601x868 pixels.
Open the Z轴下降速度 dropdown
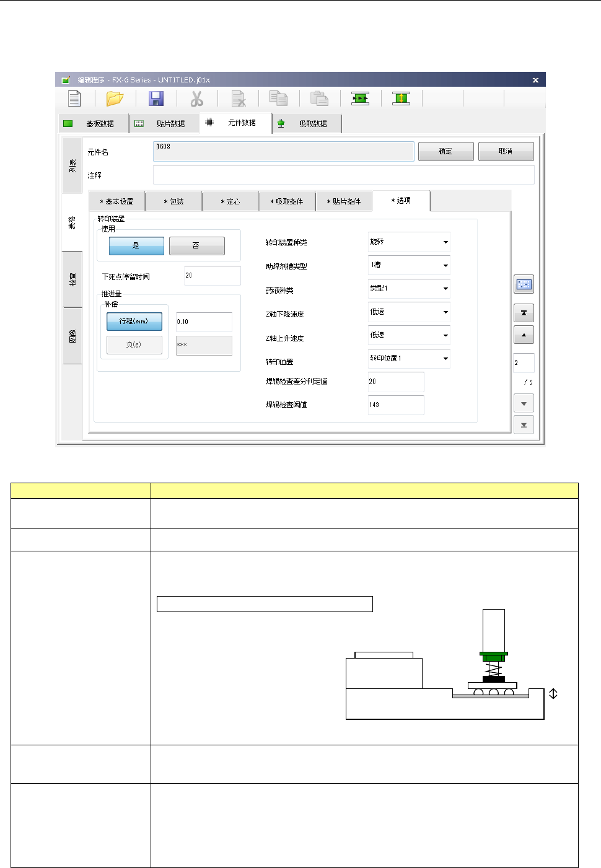tap(409, 312)
